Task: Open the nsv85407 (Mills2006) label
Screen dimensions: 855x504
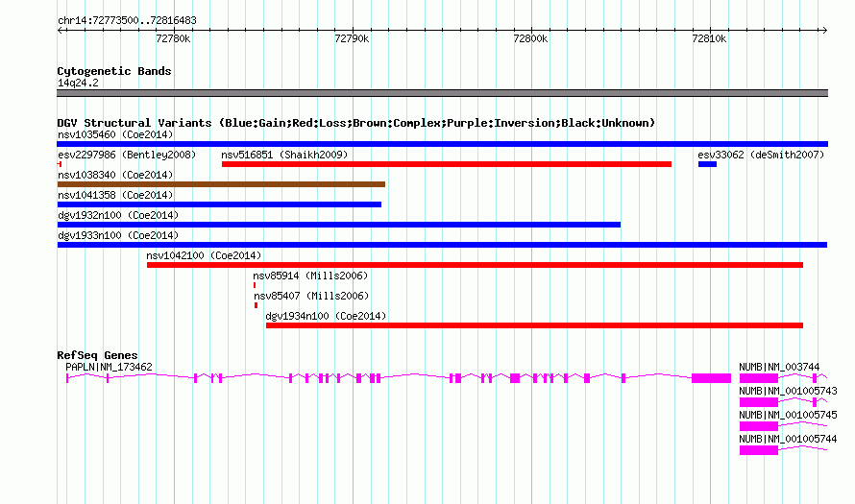Action: pyautogui.click(x=311, y=296)
